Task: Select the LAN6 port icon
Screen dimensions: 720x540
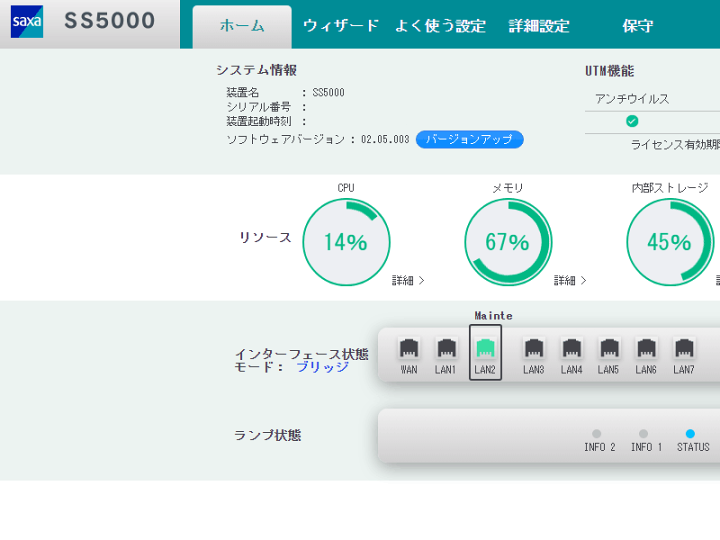Action: coord(647,348)
